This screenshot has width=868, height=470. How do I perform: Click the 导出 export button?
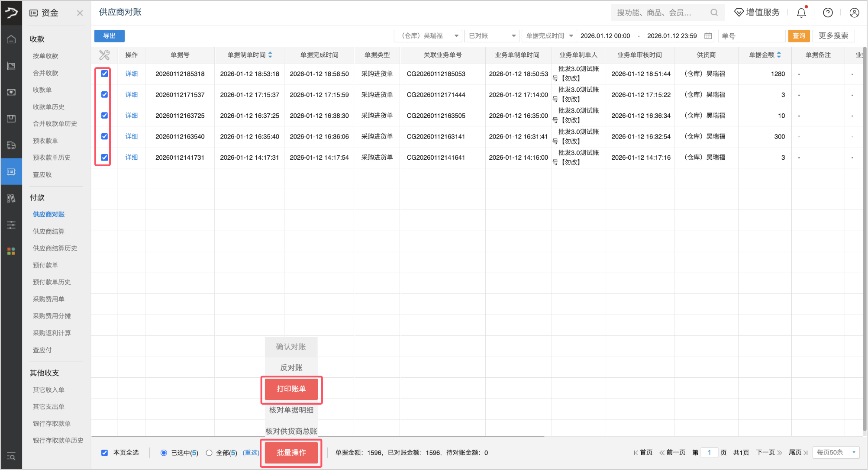click(109, 36)
